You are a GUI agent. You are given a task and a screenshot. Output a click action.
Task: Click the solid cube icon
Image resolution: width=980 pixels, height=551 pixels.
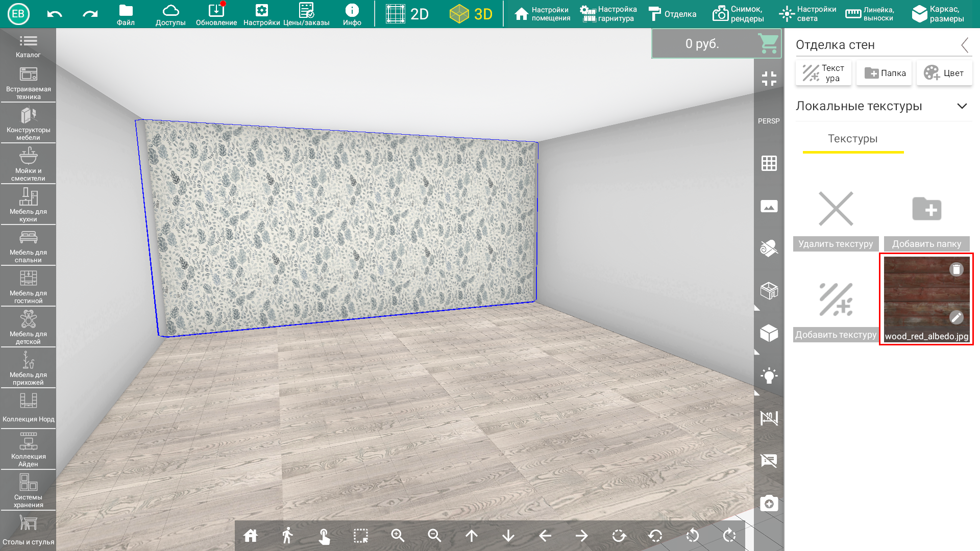769,333
